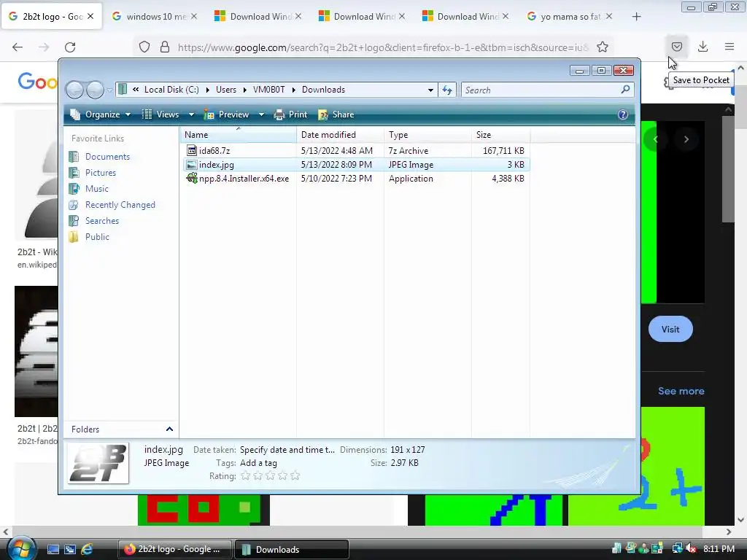747x560 pixels.
Task: Click Internet Explorer icon in Quick Launch
Action: tap(87, 549)
